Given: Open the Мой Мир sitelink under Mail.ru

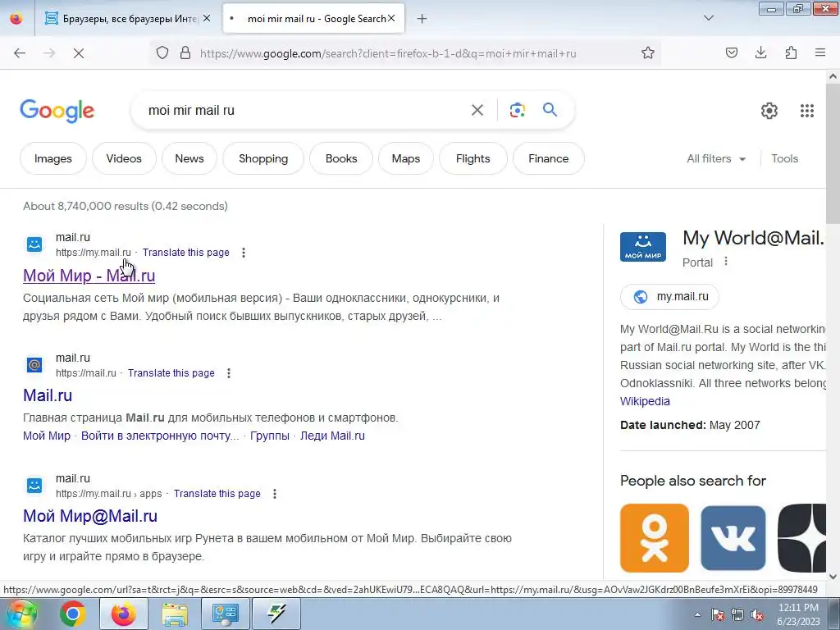Looking at the screenshot, I should (47, 436).
